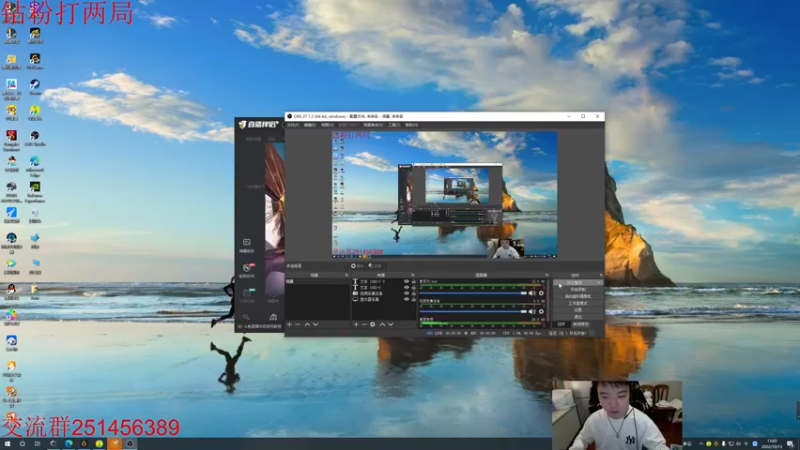The width and height of the screenshot is (800, 450).
Task: Select the 显示器采集 source row
Action: 383,299
